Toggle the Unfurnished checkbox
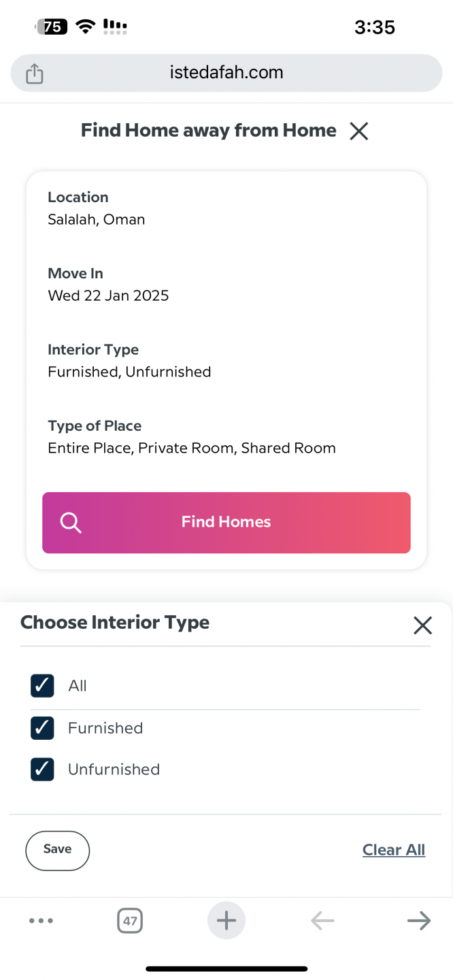Viewport: 453px width, 980px height. tap(42, 770)
